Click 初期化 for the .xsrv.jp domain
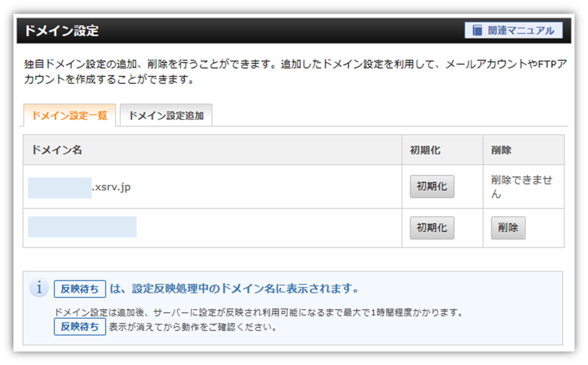The width and height of the screenshot is (588, 365). point(432,186)
